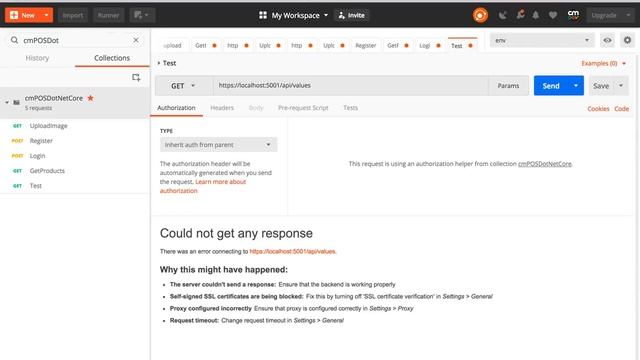Click the cmPOSDotNetCore folder icon
640x360 pixels.
click(x=16, y=102)
